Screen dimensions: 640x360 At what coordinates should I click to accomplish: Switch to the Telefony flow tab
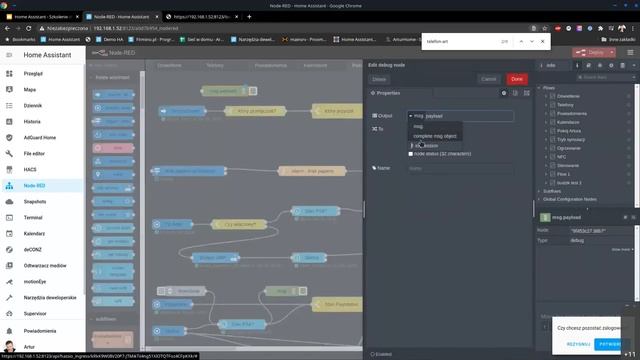(215, 65)
